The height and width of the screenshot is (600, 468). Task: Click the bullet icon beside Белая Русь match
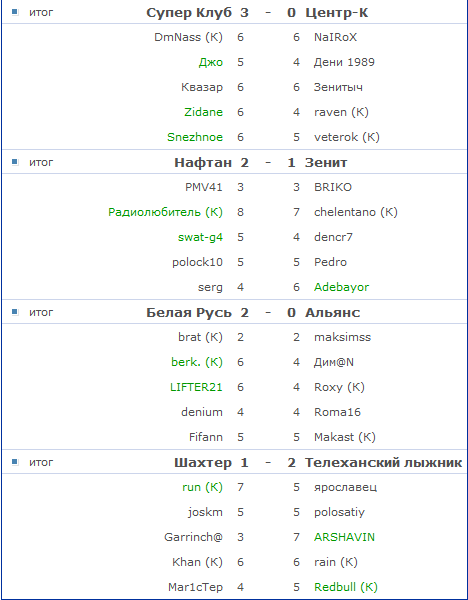(x=15, y=312)
